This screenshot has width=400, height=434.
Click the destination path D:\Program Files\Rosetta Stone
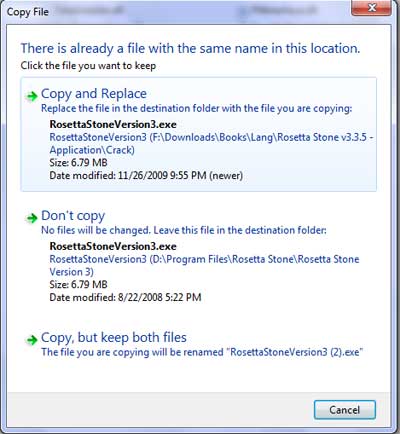[204, 265]
